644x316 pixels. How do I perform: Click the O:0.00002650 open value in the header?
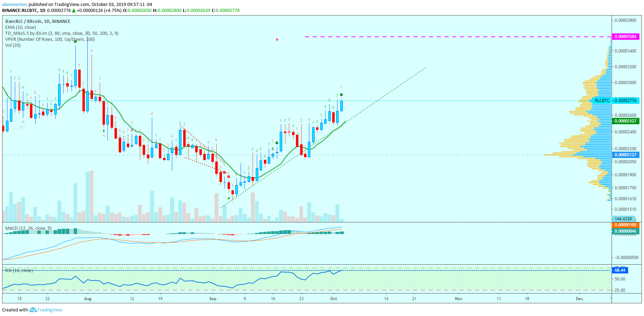[x=137, y=11]
